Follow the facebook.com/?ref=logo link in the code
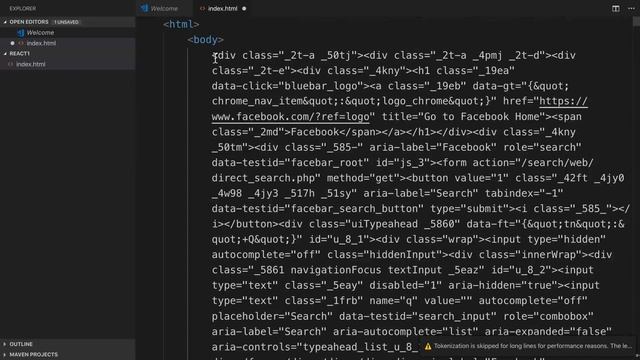Screen dimensions: 640x360 [x=291, y=117]
